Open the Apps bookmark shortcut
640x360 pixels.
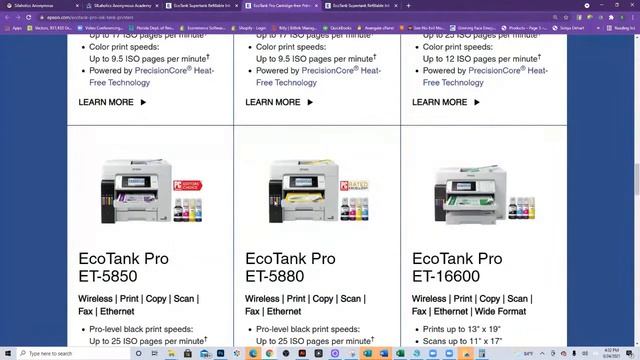pyautogui.click(x=13, y=28)
